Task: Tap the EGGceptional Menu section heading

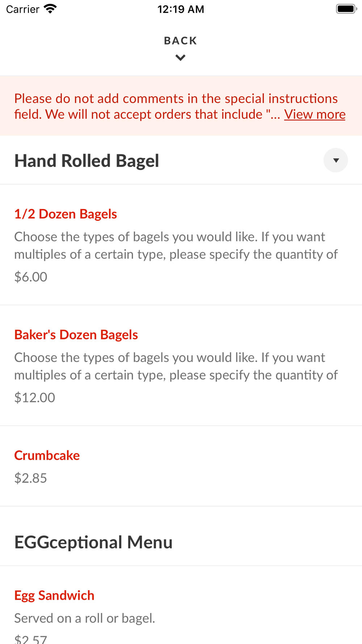Action: pos(93,542)
